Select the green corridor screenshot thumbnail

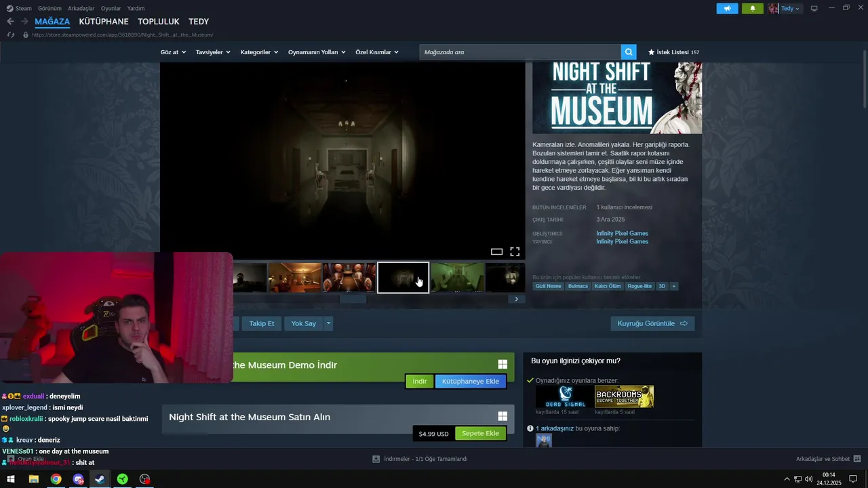[x=458, y=277]
